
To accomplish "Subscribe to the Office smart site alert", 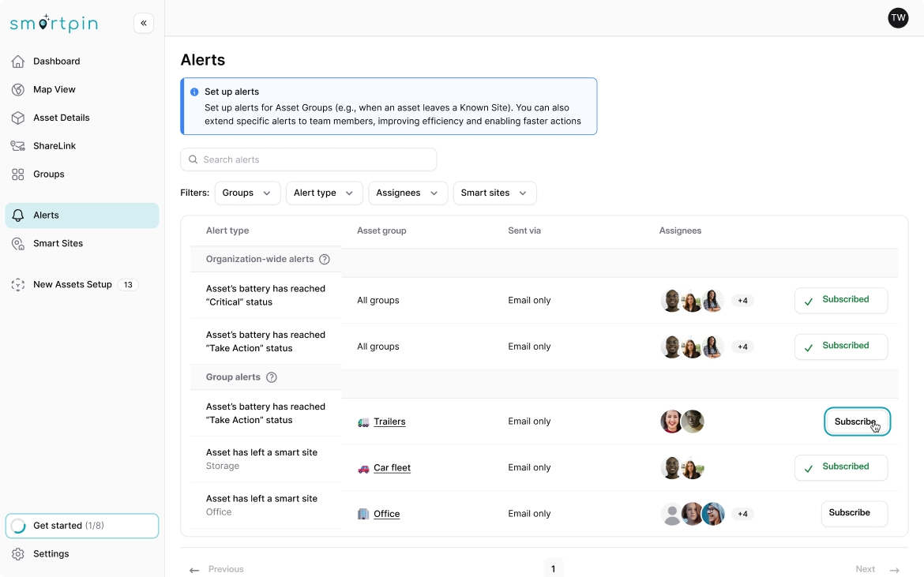I will [x=854, y=513].
